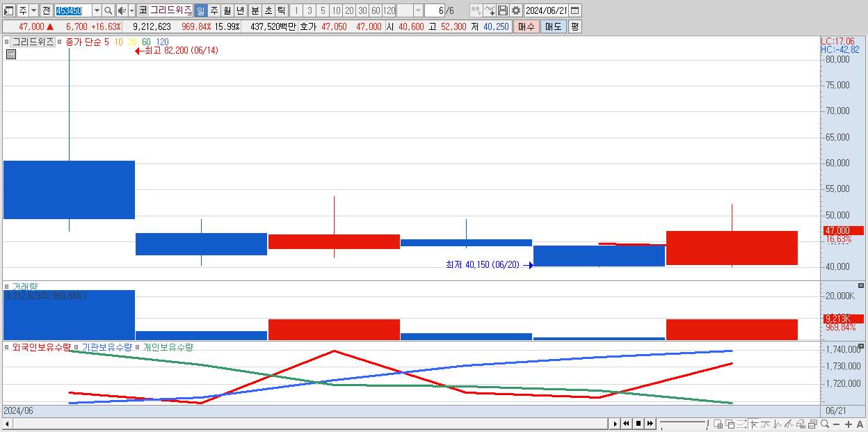Open the 주 type dropdown arrow
Screen dimensions: 868x432
pyautogui.click(x=33, y=10)
